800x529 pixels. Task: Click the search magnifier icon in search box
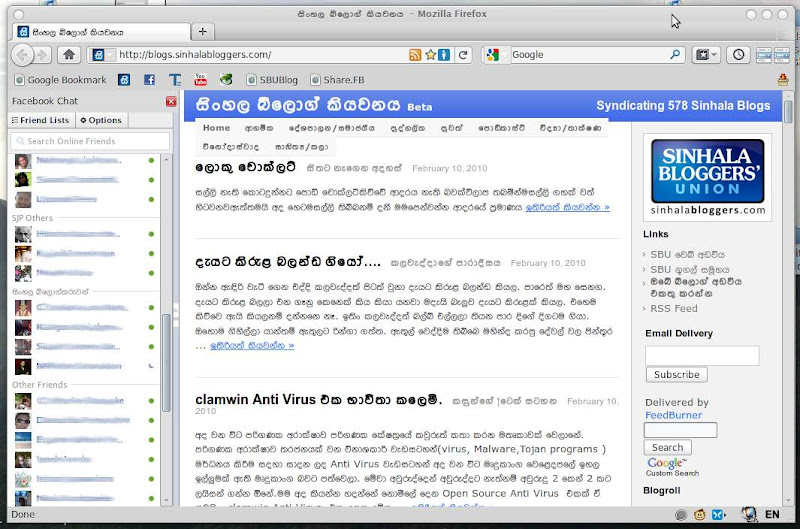pos(675,54)
